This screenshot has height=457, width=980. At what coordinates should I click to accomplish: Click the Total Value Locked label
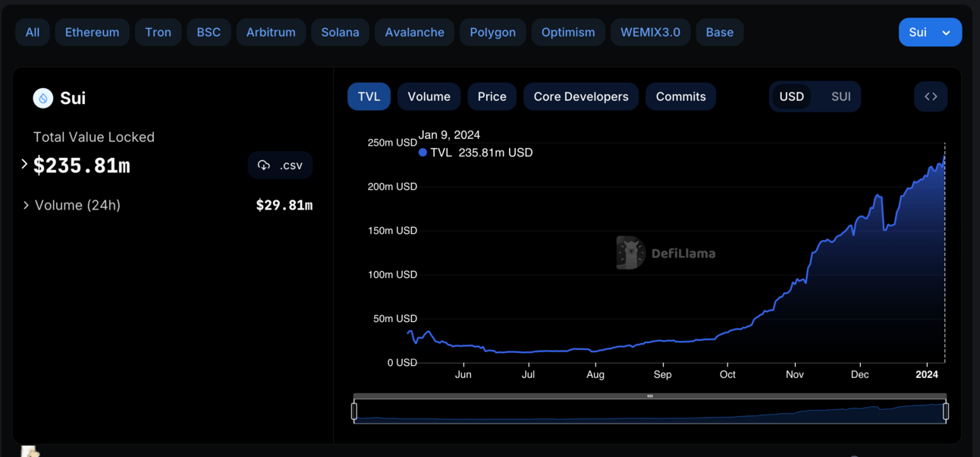pos(94,137)
